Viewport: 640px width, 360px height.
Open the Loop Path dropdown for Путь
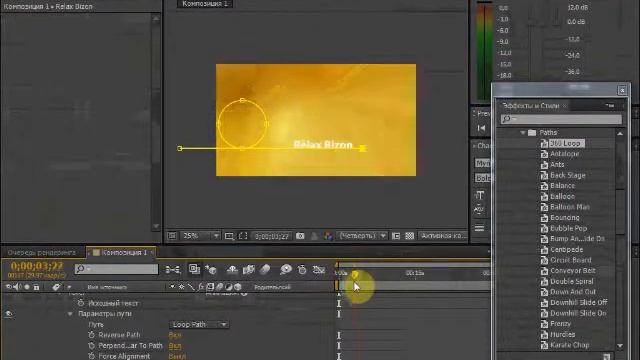(x=199, y=324)
